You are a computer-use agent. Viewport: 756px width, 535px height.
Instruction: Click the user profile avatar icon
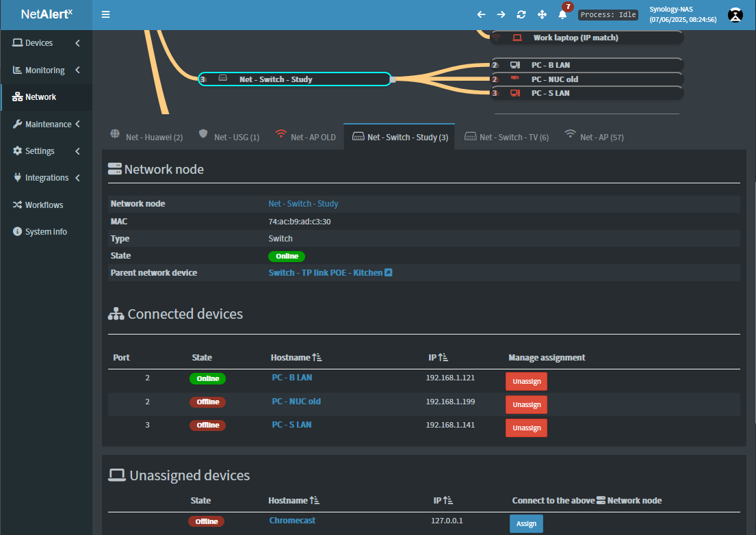point(735,14)
